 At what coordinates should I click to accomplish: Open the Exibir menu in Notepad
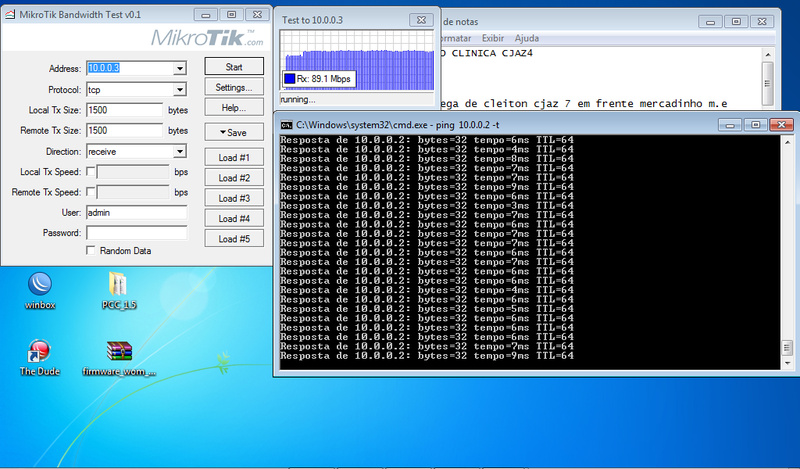pyautogui.click(x=492, y=38)
